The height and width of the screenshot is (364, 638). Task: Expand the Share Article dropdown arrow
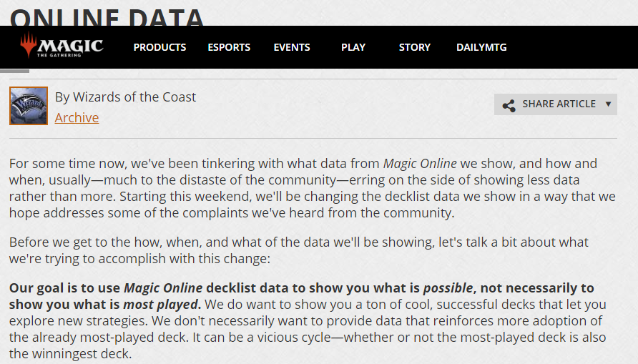coord(608,104)
